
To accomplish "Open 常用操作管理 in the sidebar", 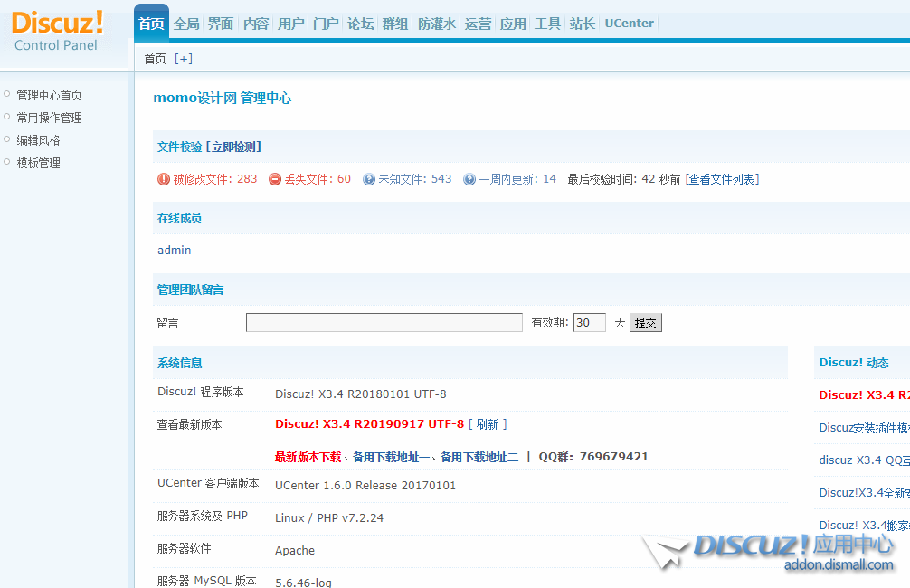I will pyautogui.click(x=50, y=118).
